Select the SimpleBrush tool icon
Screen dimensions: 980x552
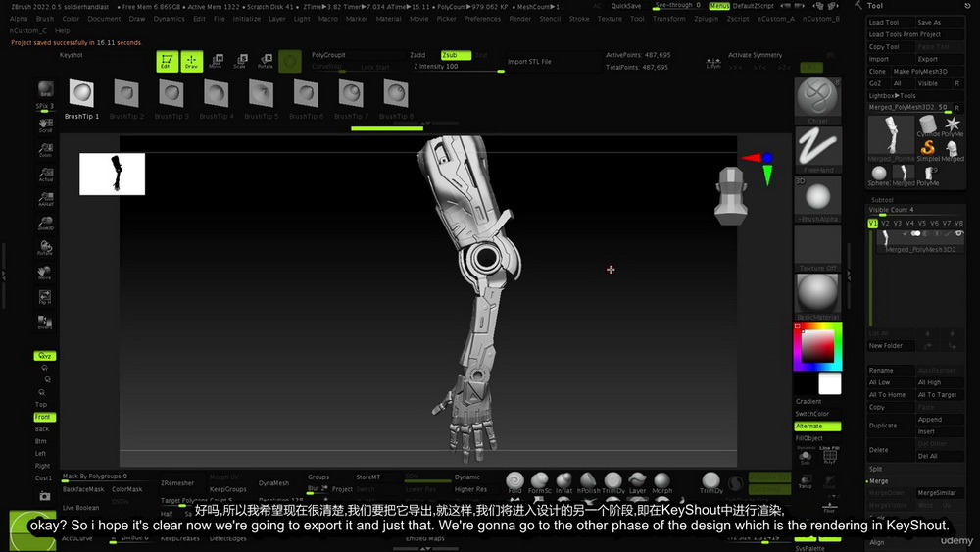point(927,149)
